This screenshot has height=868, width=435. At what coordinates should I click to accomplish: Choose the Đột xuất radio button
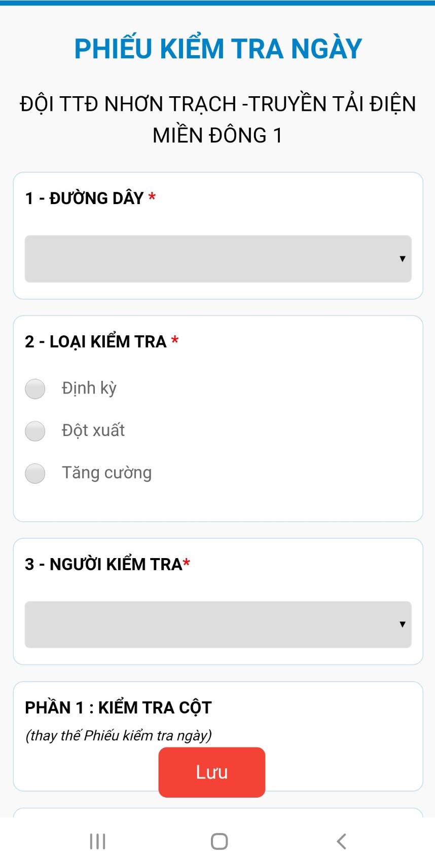point(35,431)
